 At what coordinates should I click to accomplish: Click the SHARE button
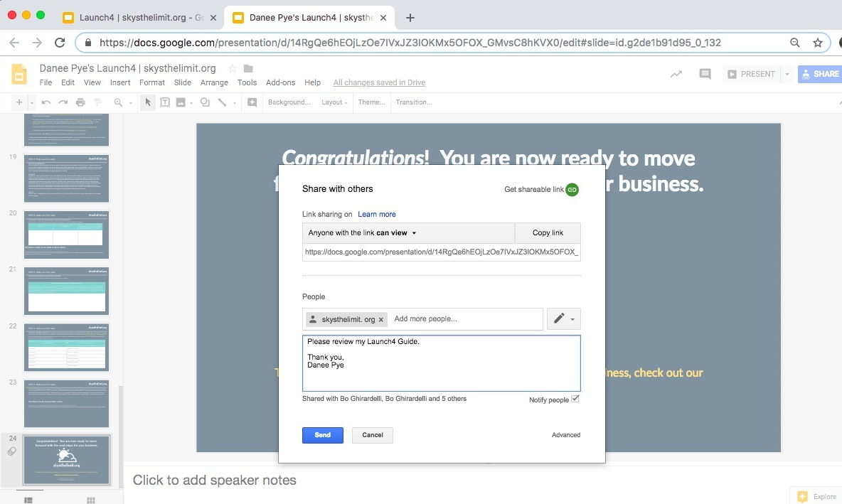pyautogui.click(x=820, y=74)
